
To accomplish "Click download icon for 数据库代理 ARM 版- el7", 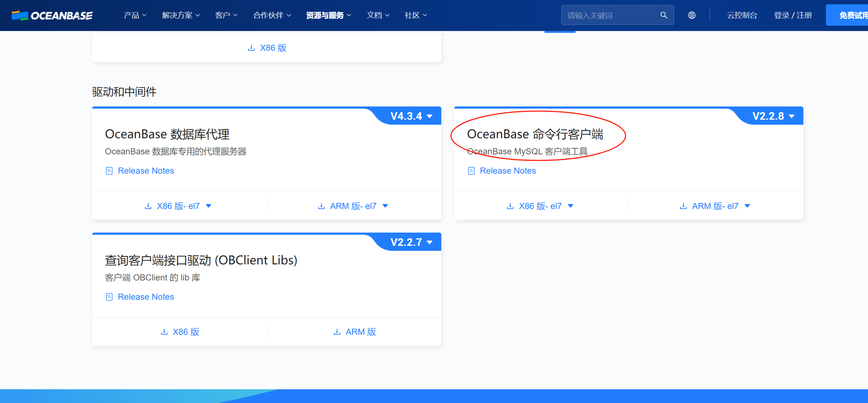I will (321, 206).
